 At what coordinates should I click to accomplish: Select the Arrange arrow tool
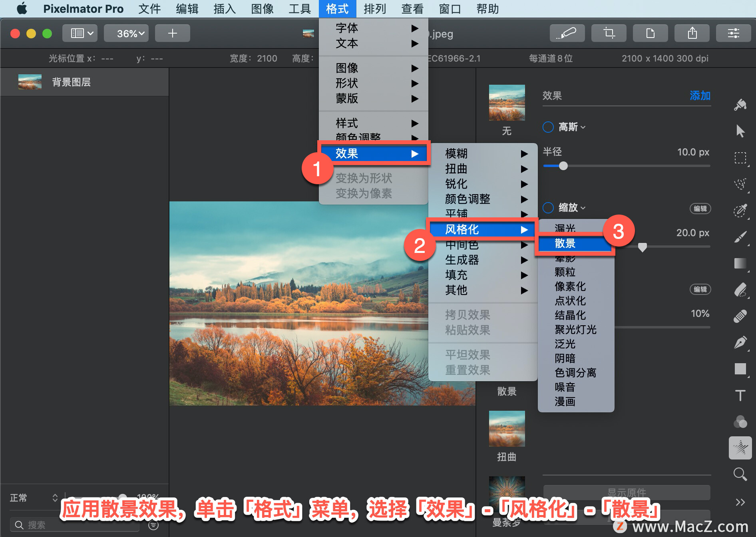pos(740,131)
